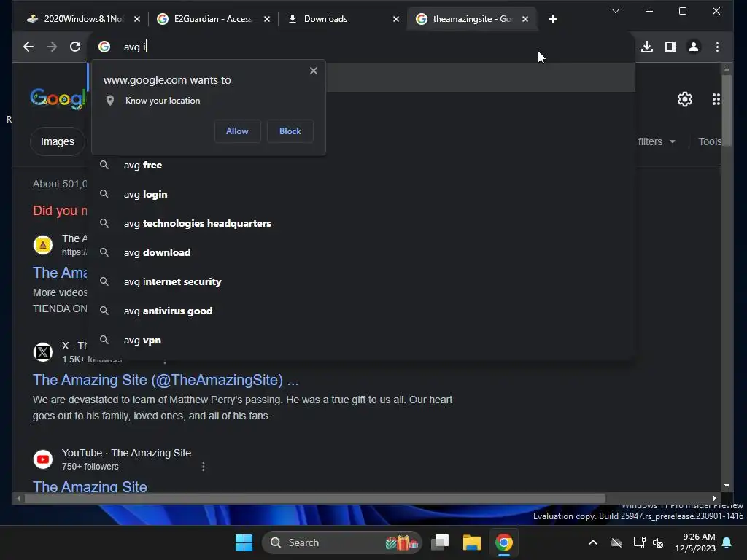Screen dimensions: 747x560
Task: Click the taskbar Search box
Action: (341, 542)
